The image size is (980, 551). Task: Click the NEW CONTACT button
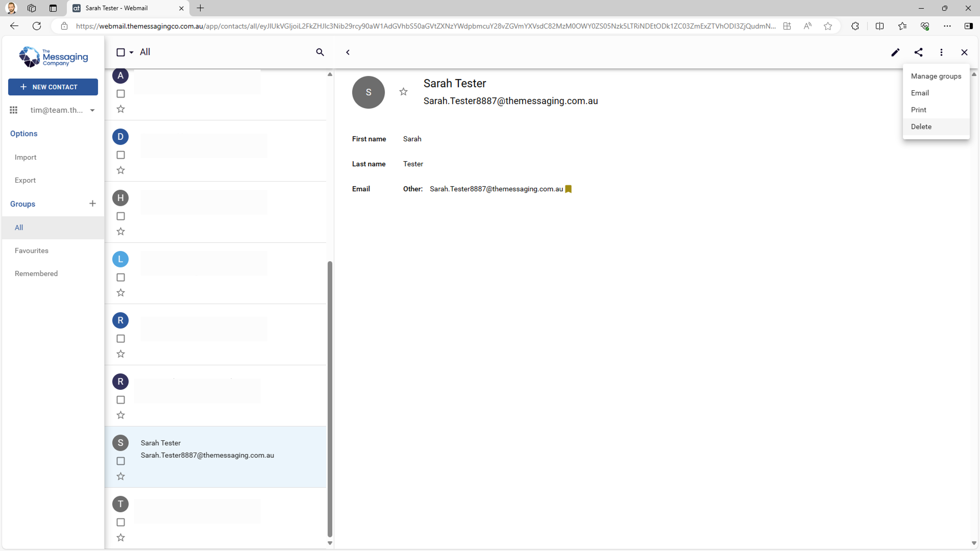[x=53, y=87]
